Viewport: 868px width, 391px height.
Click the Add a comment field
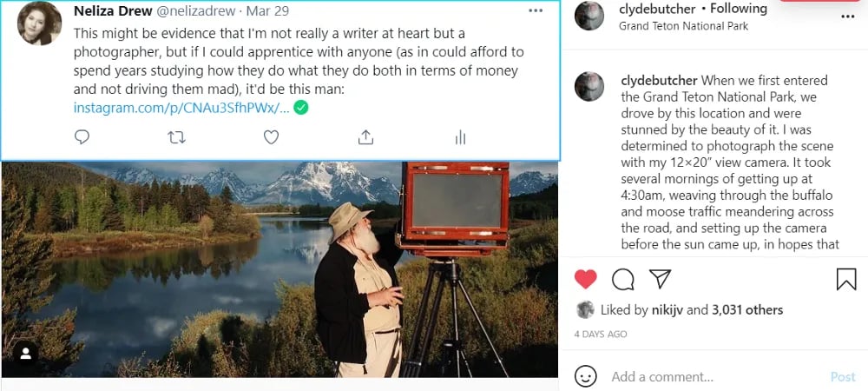[x=714, y=377]
